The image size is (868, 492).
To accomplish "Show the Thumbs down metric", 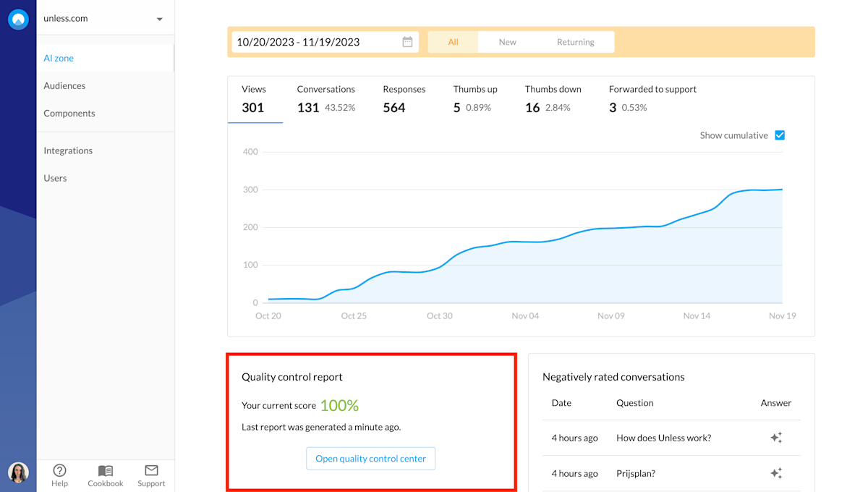I will pos(553,100).
